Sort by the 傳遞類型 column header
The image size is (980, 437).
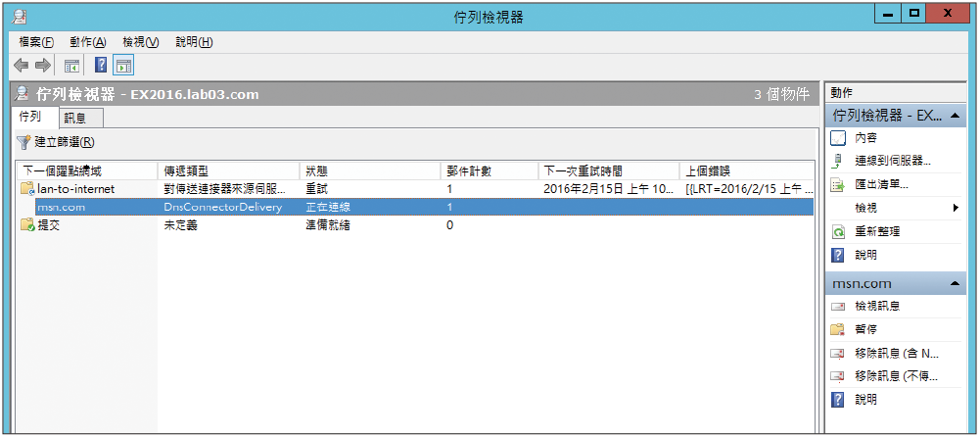coord(229,170)
